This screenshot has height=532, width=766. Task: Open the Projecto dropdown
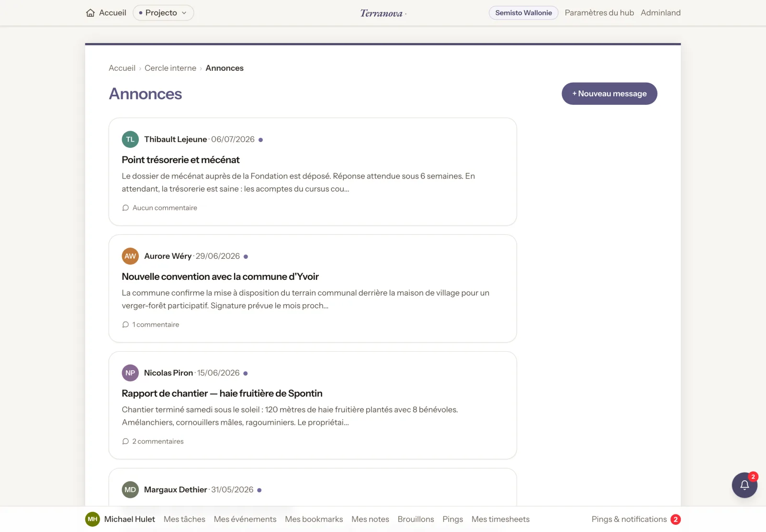click(163, 13)
